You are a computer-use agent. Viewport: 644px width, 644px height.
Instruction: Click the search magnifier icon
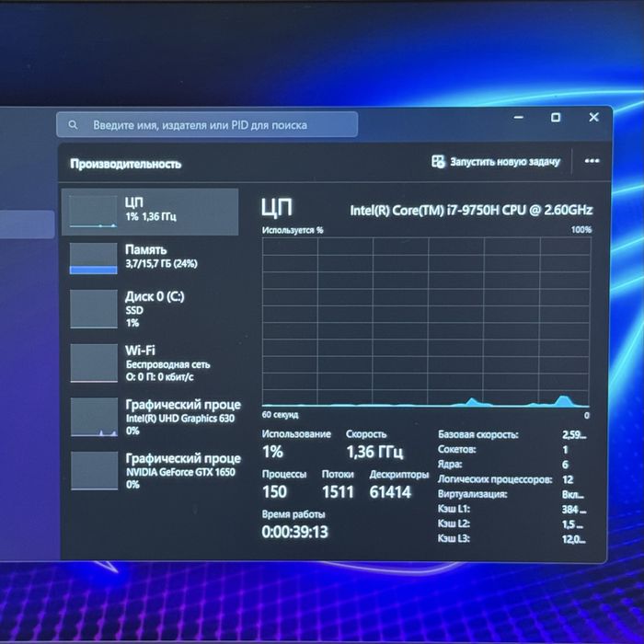pyautogui.click(x=73, y=125)
